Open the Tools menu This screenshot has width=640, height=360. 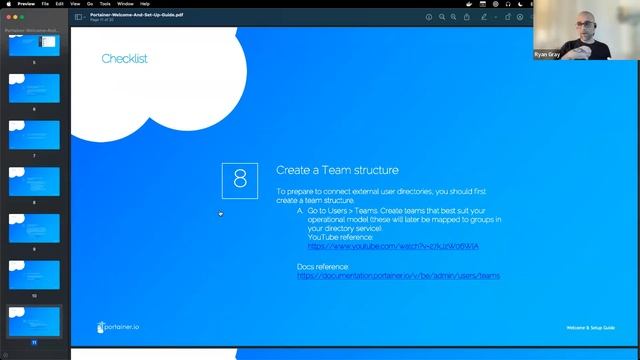[x=105, y=4]
